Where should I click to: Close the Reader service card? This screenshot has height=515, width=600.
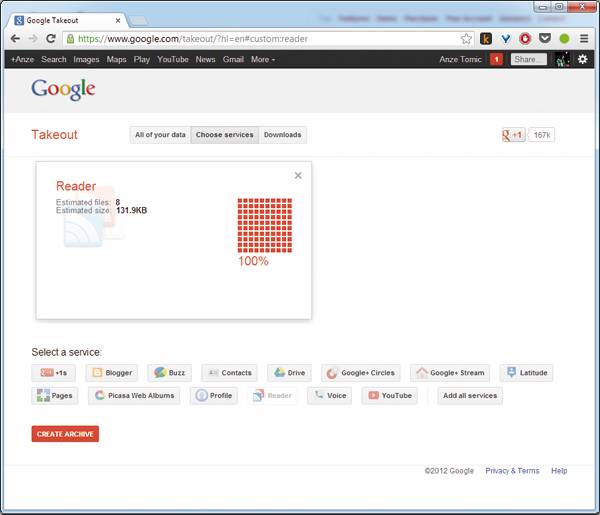tap(298, 176)
